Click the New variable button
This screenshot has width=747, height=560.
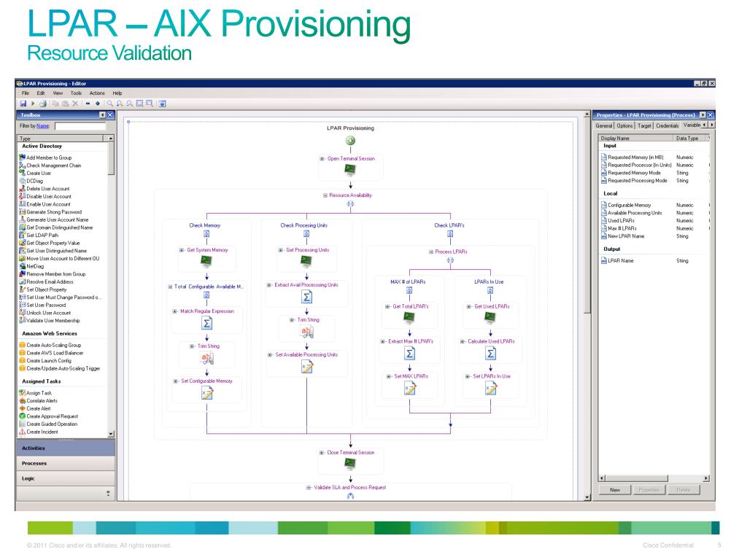click(x=614, y=489)
